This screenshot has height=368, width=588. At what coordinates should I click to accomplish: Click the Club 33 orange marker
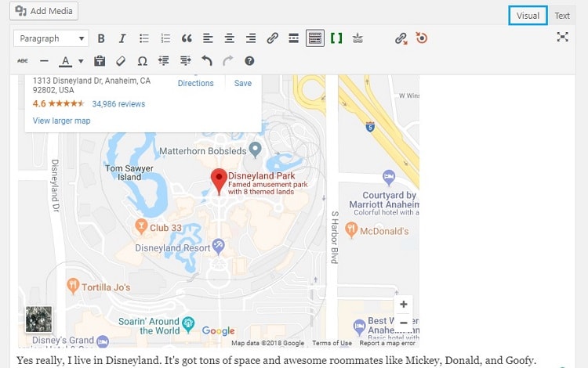click(x=141, y=226)
